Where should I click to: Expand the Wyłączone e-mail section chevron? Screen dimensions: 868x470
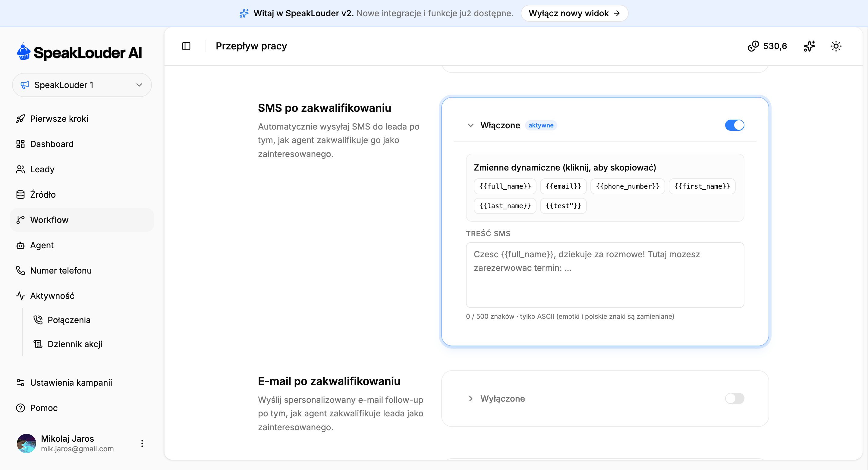point(471,399)
